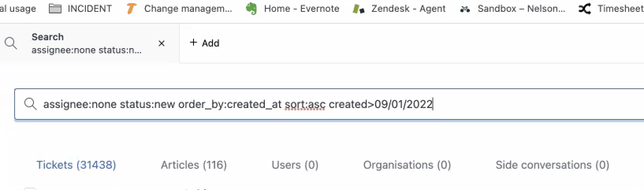View the Organisations (0) results tab
The image size is (644, 190).
click(407, 165)
